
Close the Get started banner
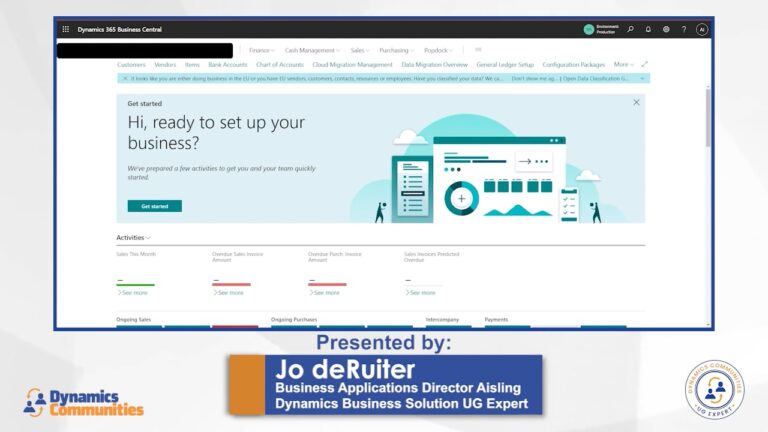pos(636,102)
